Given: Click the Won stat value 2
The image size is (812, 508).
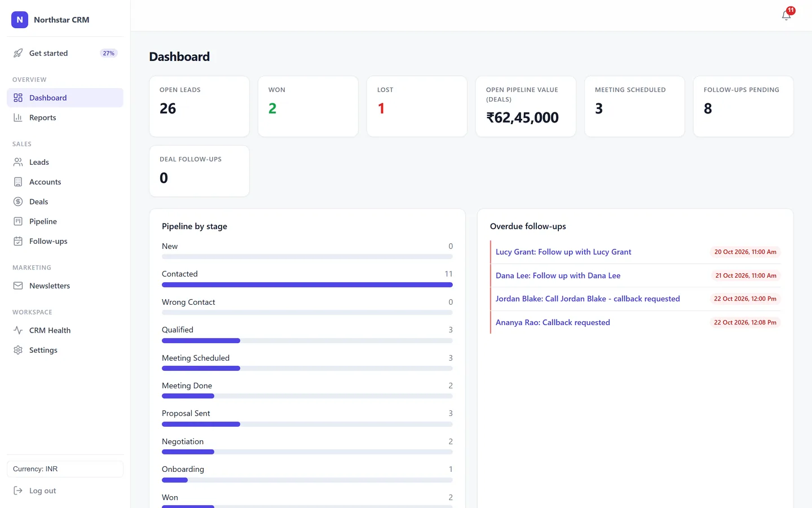Looking at the screenshot, I should (272, 108).
